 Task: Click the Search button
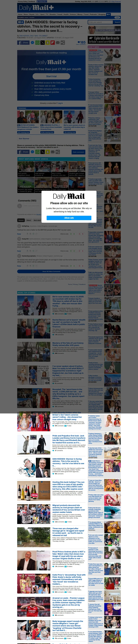pos(117,22)
